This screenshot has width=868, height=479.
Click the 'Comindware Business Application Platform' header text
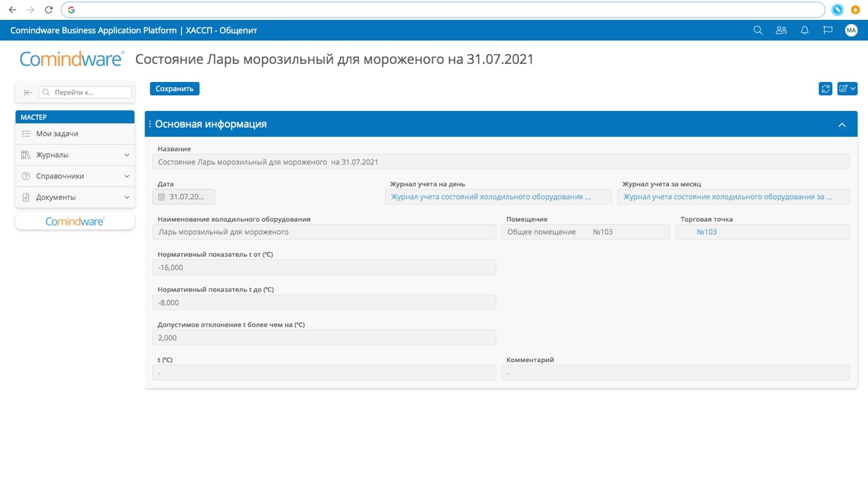pyautogui.click(x=93, y=30)
